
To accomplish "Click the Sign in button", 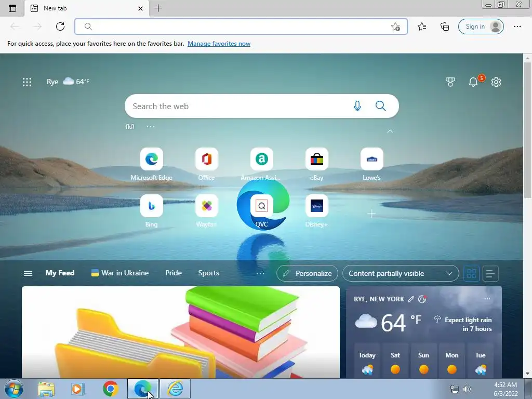I will click(x=481, y=26).
